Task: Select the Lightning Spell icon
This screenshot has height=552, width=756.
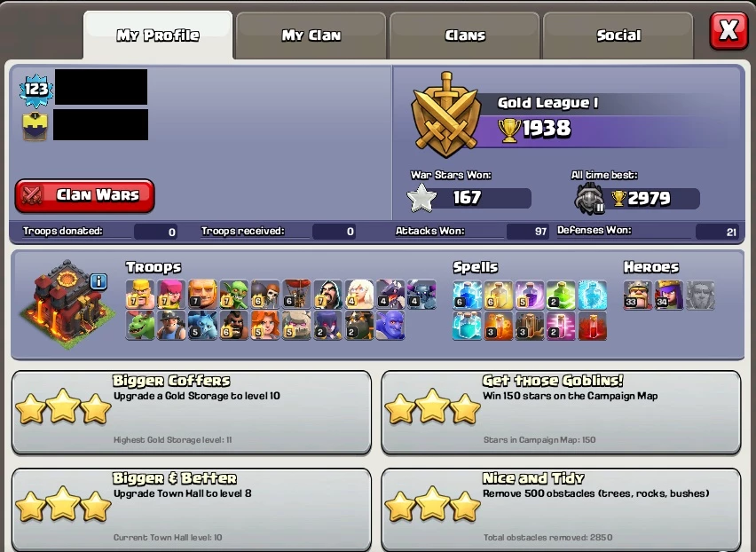Action: coord(467,295)
